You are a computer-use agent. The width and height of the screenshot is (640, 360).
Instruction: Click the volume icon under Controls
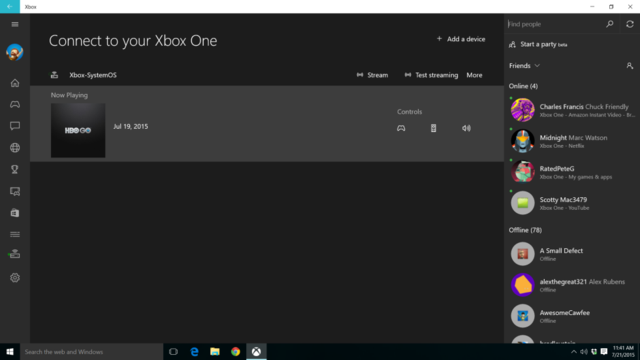(x=466, y=128)
